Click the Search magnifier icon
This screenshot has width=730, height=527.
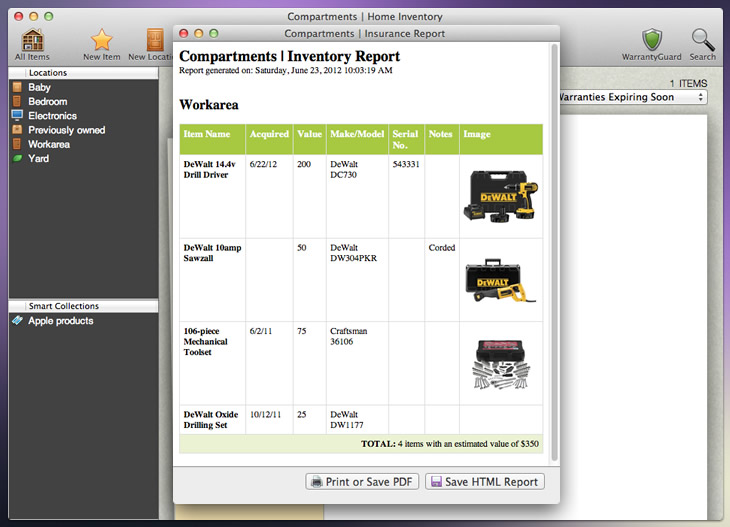(x=703, y=40)
